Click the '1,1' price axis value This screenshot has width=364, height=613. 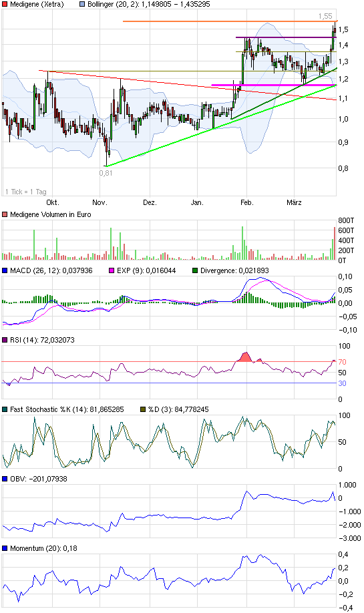coord(343,98)
